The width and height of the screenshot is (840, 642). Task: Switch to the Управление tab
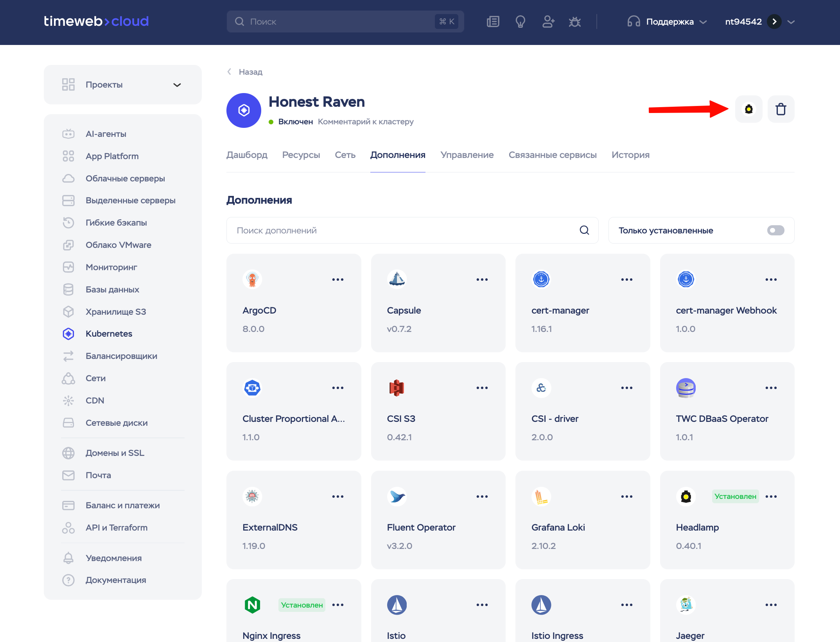point(467,155)
